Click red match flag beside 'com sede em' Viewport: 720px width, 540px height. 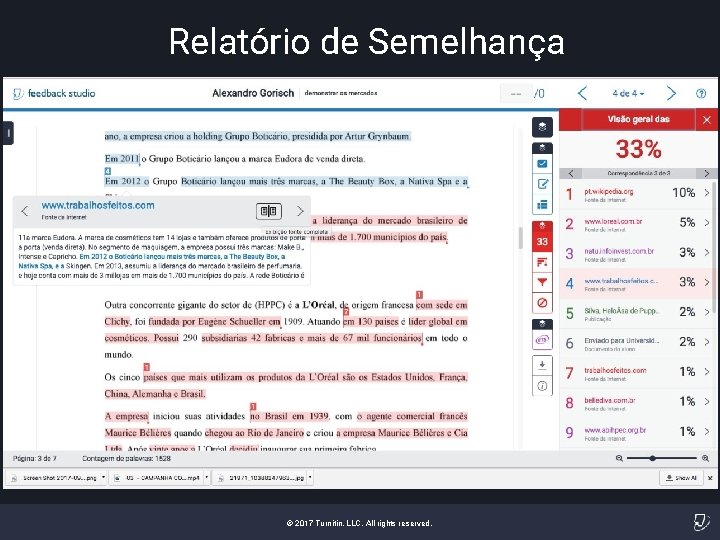(419, 294)
